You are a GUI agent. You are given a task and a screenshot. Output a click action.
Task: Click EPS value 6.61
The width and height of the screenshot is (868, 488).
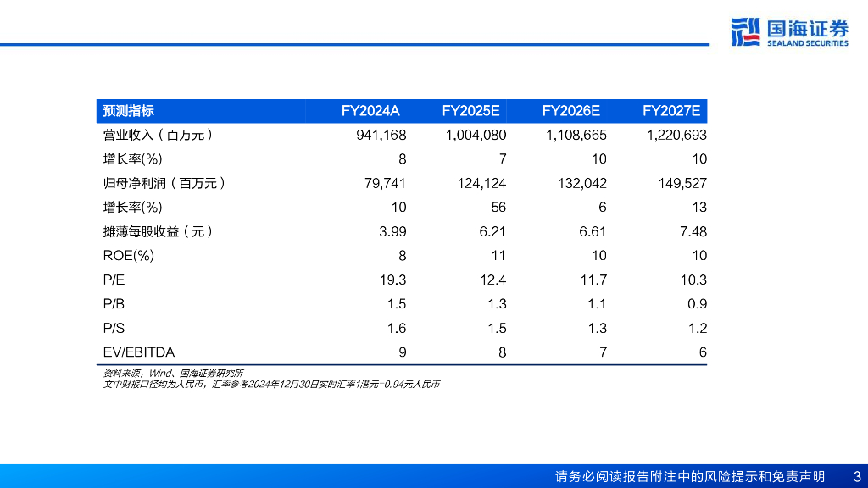[x=593, y=231]
